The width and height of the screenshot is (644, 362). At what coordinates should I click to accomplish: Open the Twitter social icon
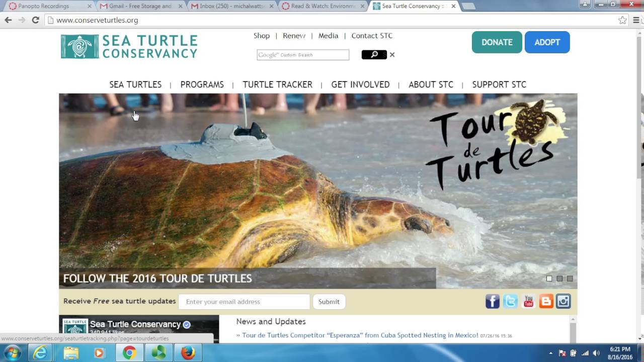(510, 302)
